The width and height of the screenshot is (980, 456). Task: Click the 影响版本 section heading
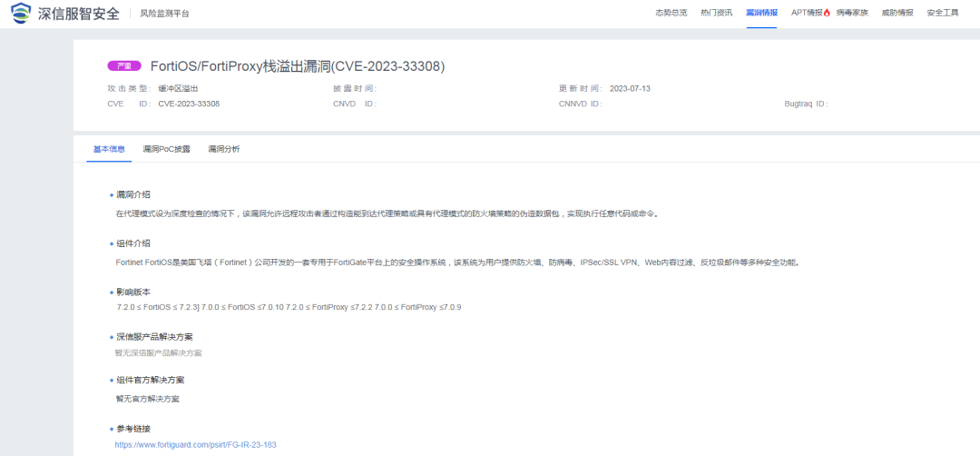pyautogui.click(x=133, y=292)
